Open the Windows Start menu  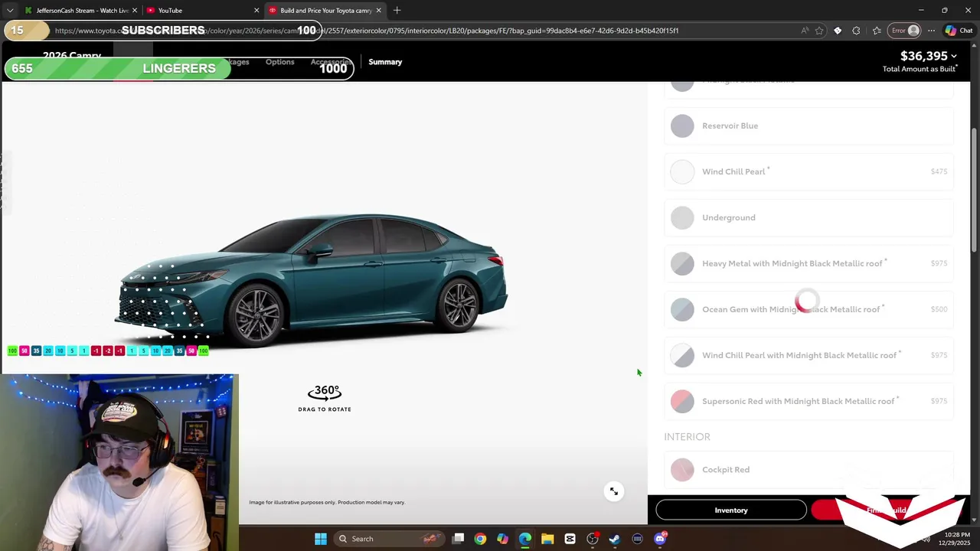(x=321, y=539)
